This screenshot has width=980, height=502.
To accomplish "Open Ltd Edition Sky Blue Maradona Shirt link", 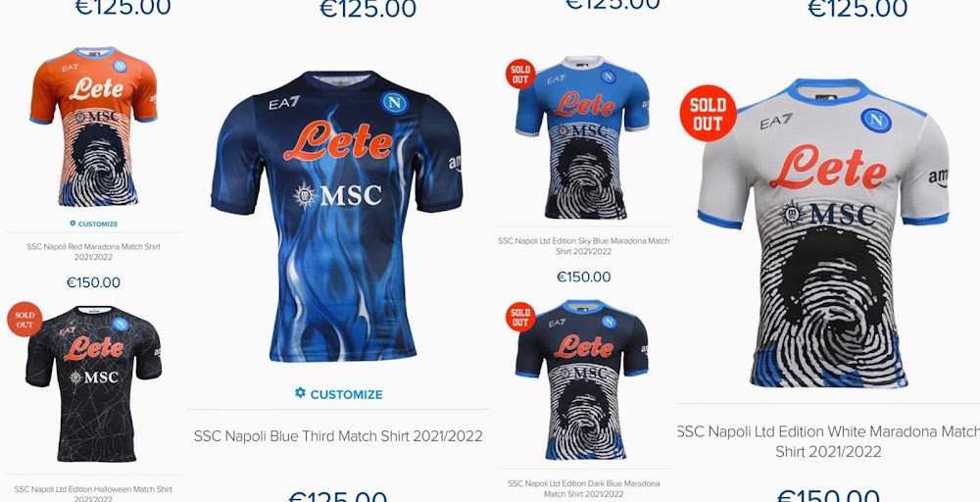I will point(584,246).
